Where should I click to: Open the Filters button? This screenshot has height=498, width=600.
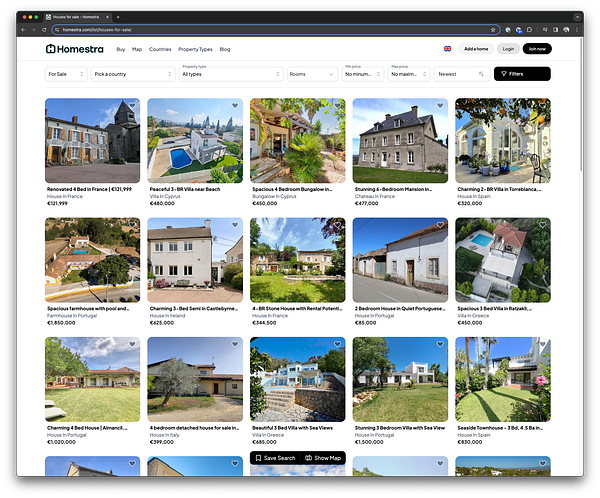tap(522, 74)
